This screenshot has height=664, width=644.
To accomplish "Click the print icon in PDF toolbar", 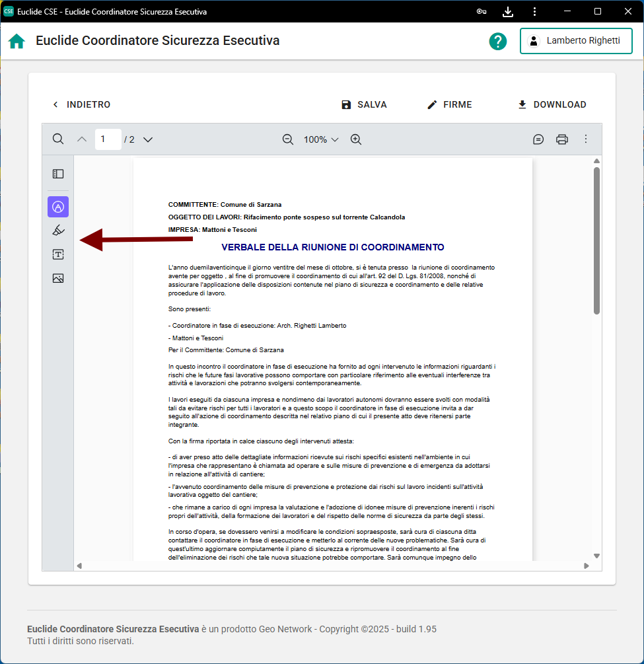I will pos(562,139).
